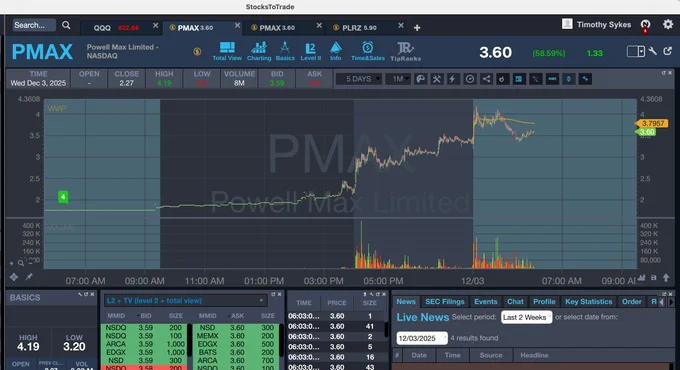Click the Timothy Sykes account name
The height and width of the screenshot is (370, 680).
coord(604,25)
